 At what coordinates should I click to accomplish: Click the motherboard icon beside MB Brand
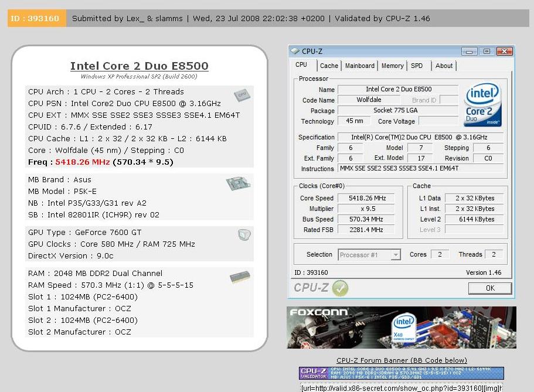(x=238, y=183)
